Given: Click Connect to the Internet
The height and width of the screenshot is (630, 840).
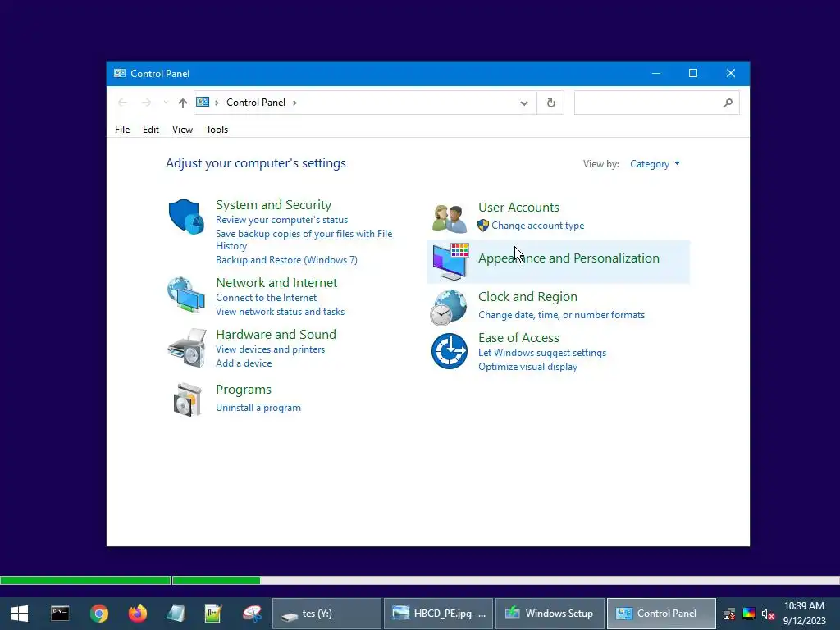Looking at the screenshot, I should click(267, 297).
